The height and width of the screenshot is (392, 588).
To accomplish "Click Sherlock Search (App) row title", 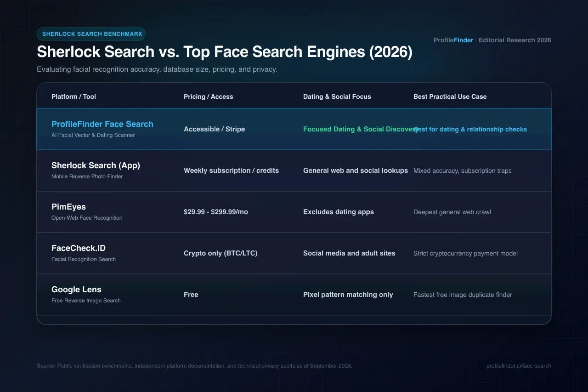I will pos(96,165).
